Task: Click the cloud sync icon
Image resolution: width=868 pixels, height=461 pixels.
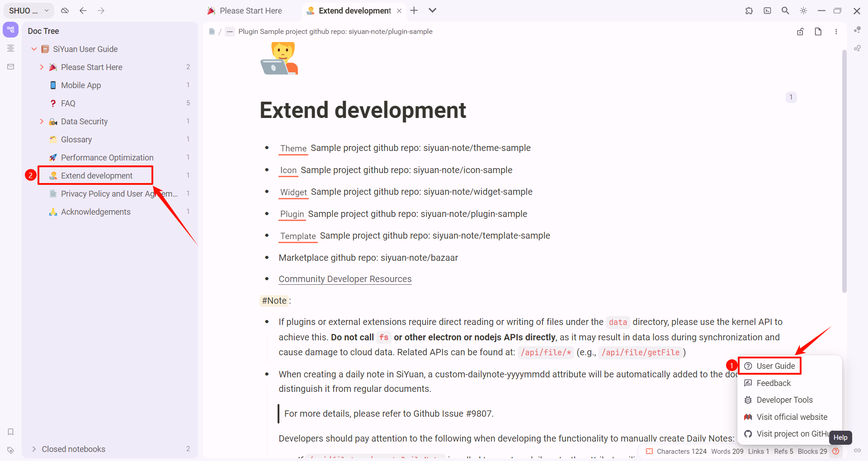Action: click(x=65, y=10)
